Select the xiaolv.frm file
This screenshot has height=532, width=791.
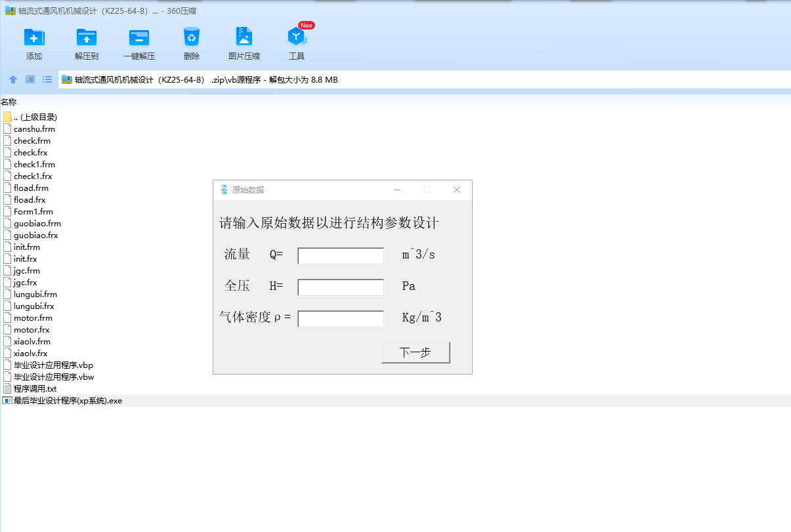tap(32, 342)
